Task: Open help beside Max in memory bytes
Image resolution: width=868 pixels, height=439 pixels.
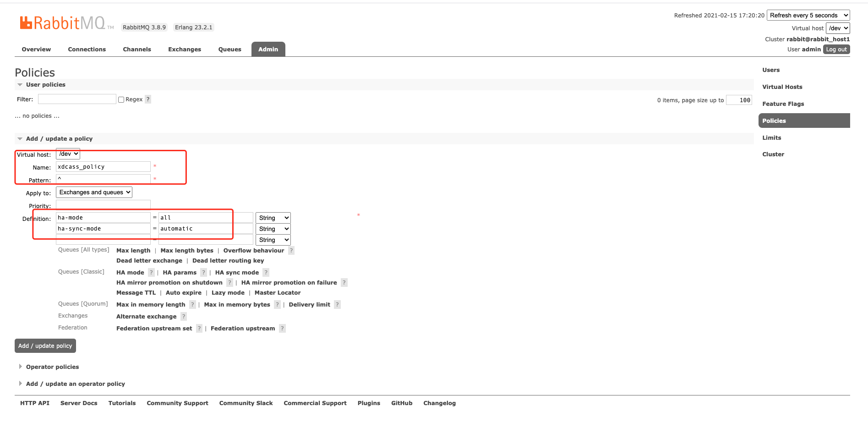Action: (x=278, y=305)
